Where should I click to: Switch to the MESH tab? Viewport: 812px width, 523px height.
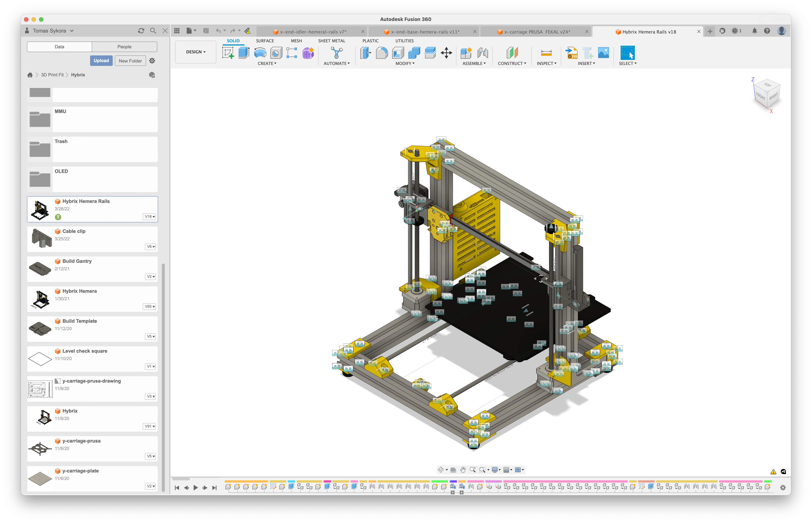296,41
